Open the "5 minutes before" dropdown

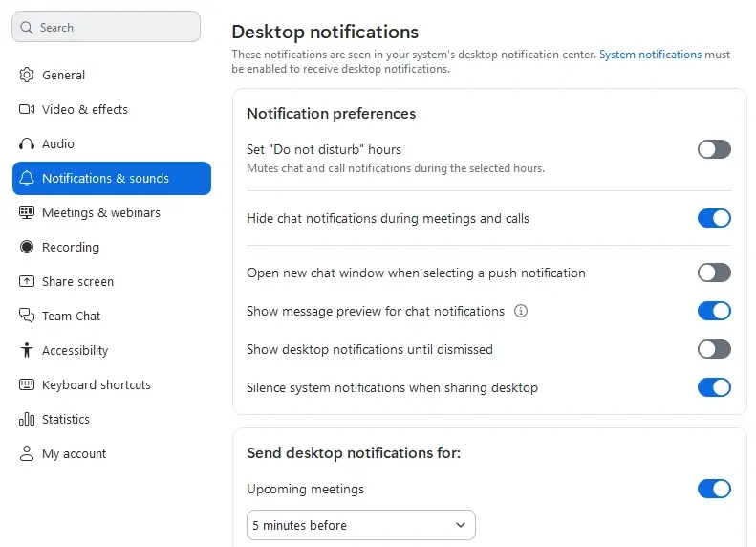tap(360, 525)
